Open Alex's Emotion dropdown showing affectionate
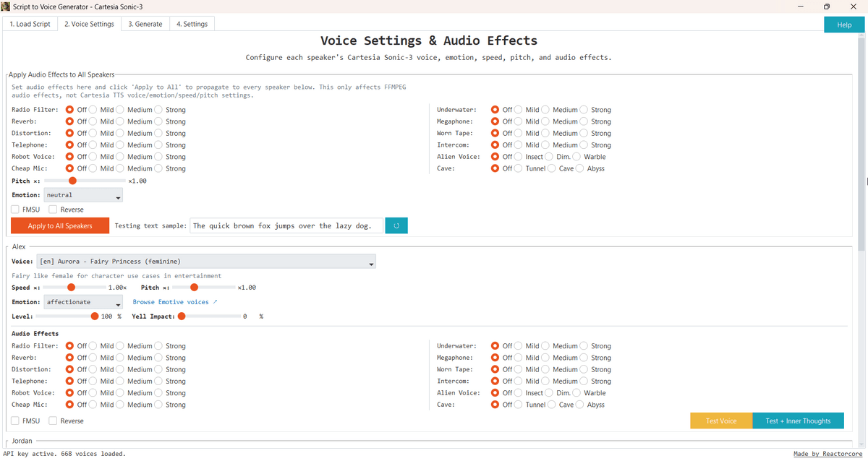Image resolution: width=868 pixels, height=461 pixels. click(83, 302)
